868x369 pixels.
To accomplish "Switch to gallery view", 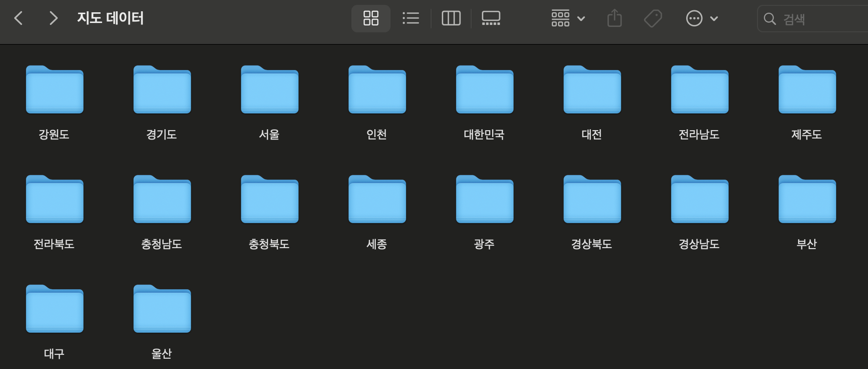I will [491, 19].
